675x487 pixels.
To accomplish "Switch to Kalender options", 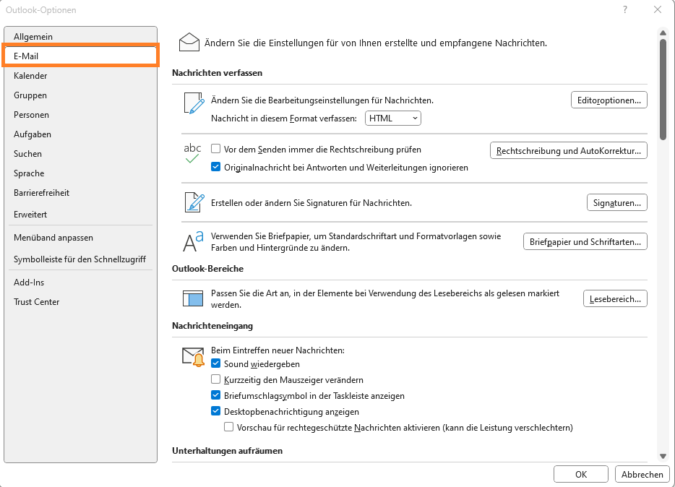I will tap(81, 76).
